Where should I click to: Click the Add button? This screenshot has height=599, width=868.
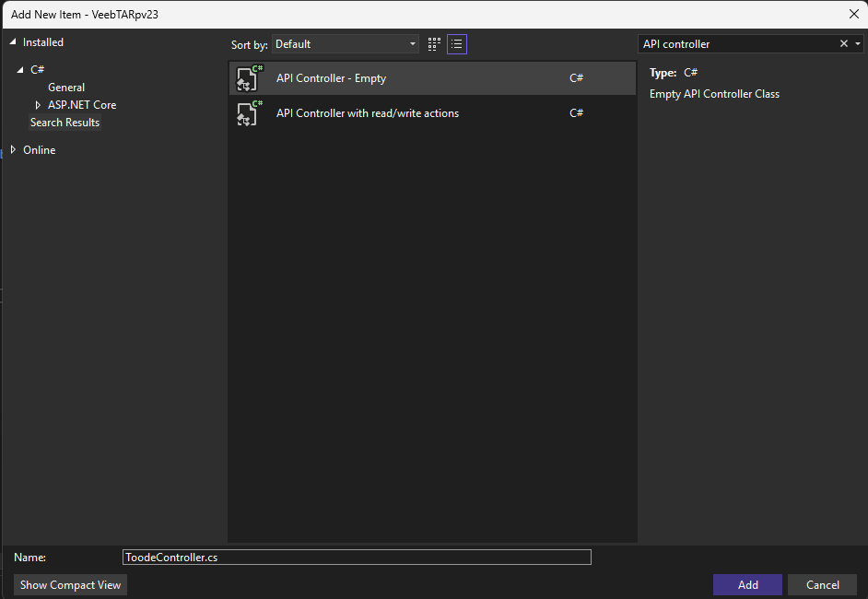pyautogui.click(x=747, y=585)
